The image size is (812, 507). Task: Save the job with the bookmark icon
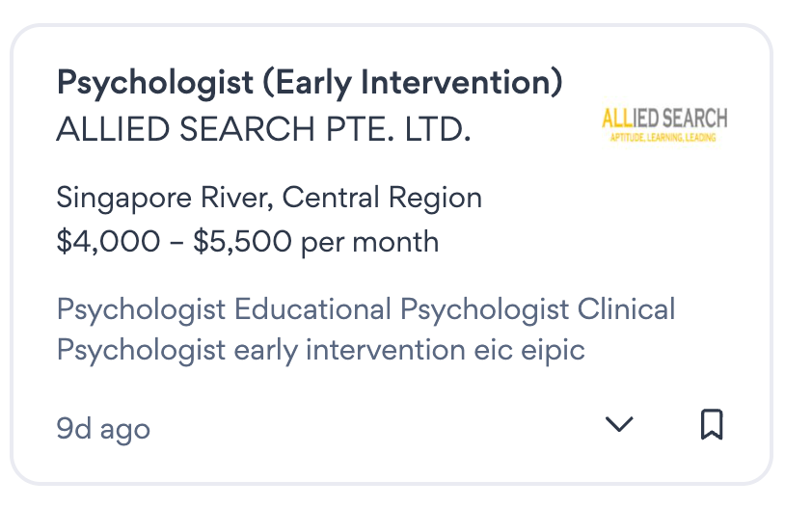pos(712,425)
